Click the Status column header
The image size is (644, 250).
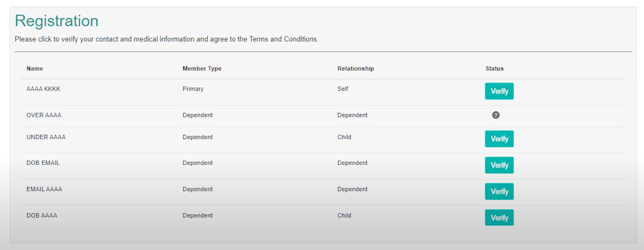494,68
